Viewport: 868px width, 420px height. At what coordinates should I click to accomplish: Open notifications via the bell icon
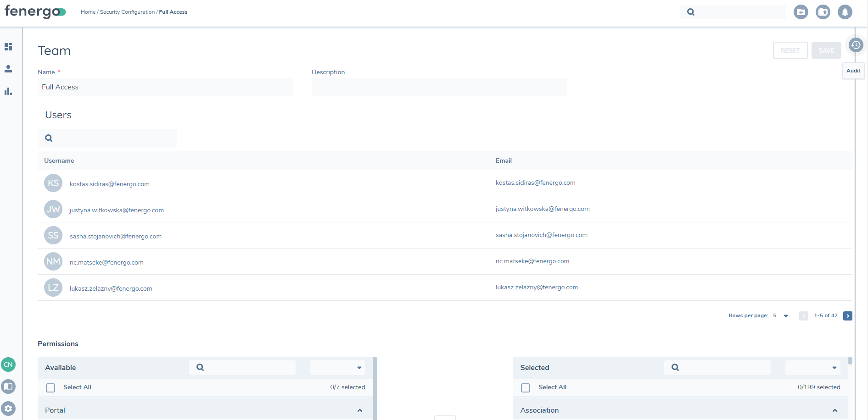(845, 12)
